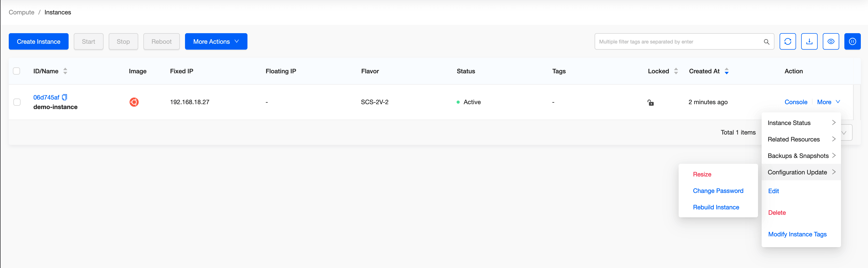Click the pause auto-refresh icon button
The image size is (868, 268).
pos(852,41)
